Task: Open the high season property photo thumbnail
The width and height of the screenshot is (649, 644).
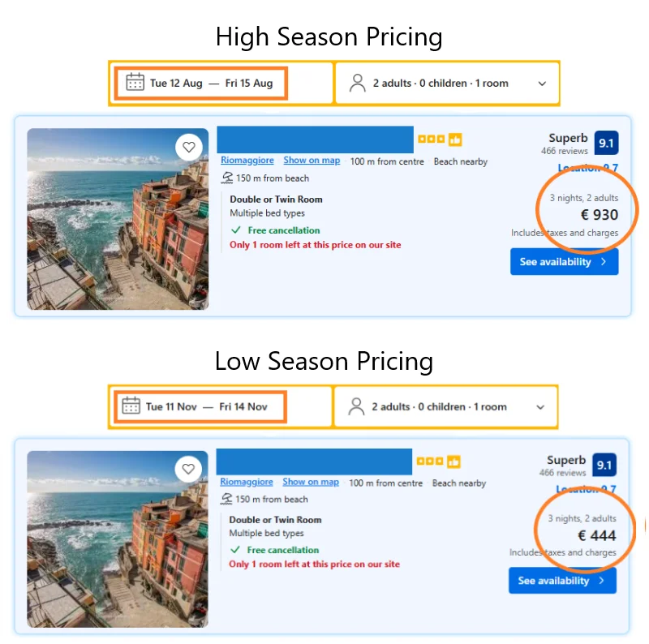Action: 118,219
